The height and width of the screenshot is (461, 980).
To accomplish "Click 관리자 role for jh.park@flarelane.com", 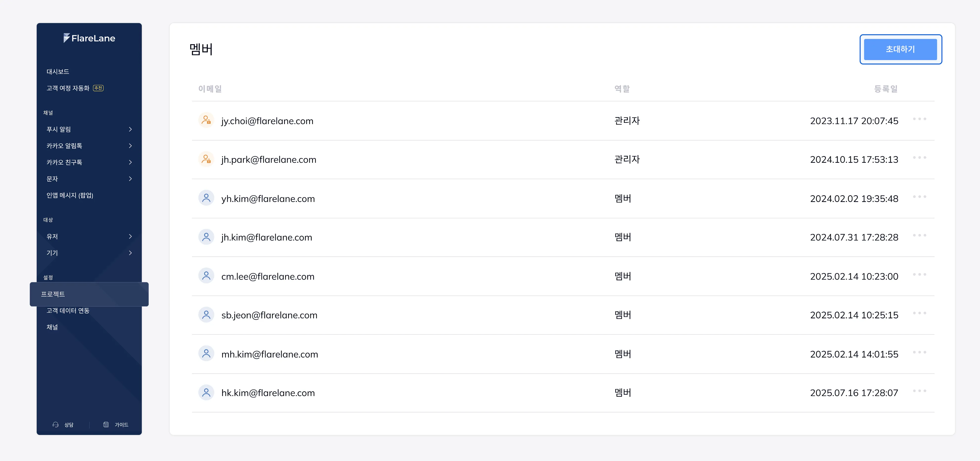I will 627,159.
